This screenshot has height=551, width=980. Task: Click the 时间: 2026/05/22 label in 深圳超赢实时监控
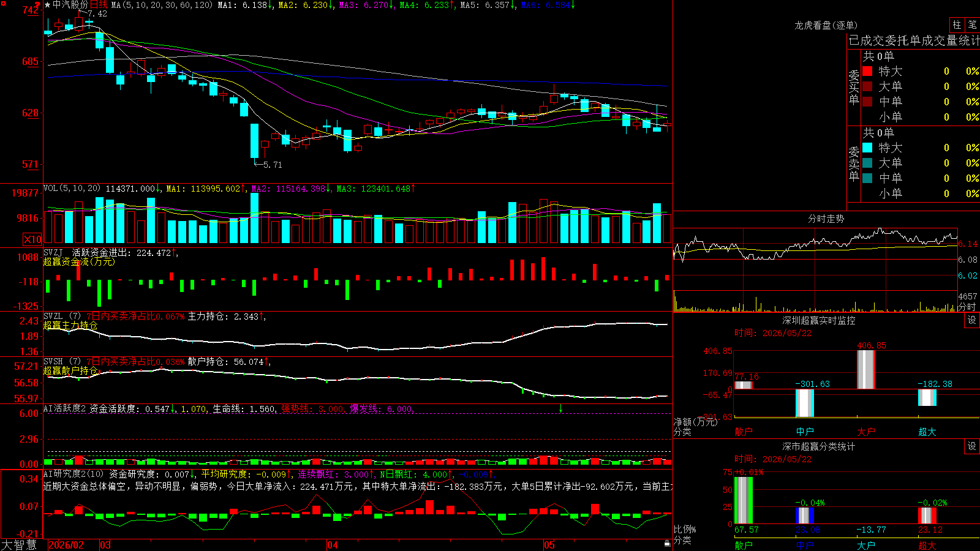[x=773, y=333]
